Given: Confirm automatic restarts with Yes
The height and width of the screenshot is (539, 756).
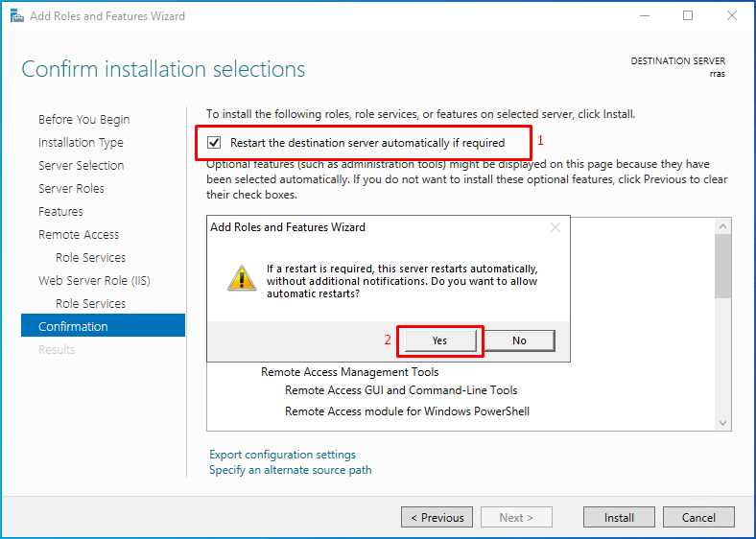Looking at the screenshot, I should pyautogui.click(x=440, y=340).
